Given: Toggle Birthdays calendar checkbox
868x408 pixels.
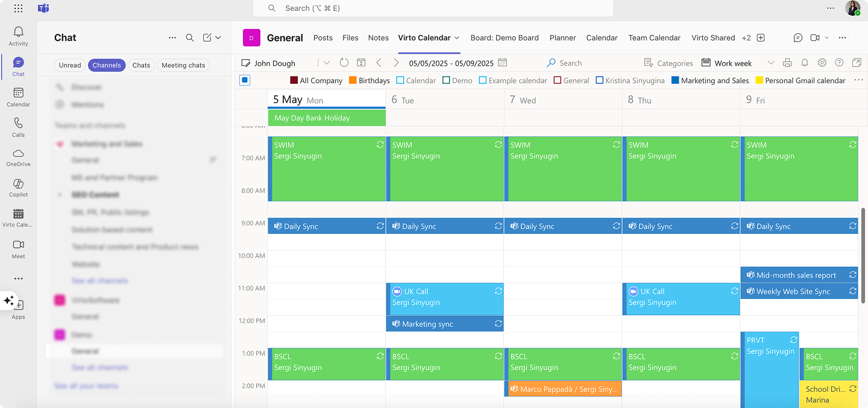Looking at the screenshot, I should (x=353, y=80).
